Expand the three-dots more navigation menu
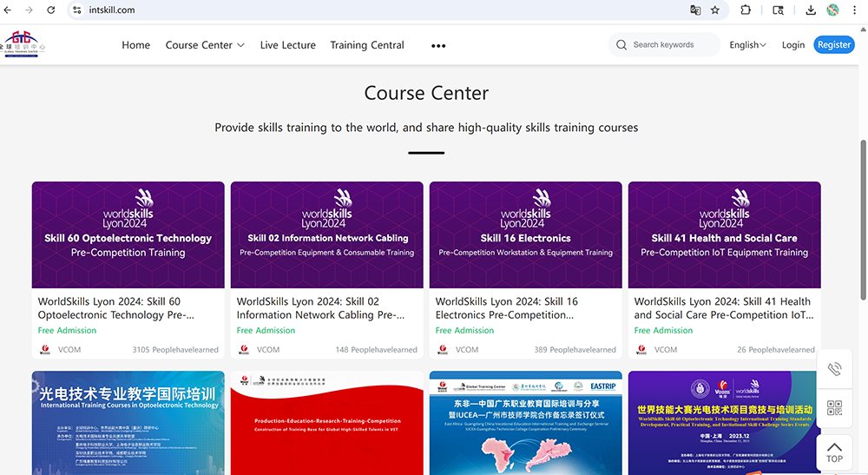Viewport: 868px width, 475px height. [x=438, y=46]
